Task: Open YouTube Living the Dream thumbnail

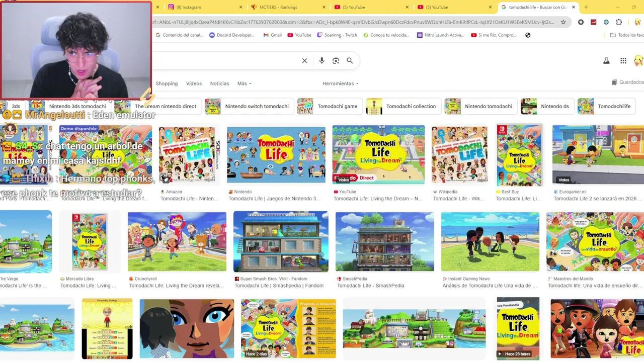Action: (x=378, y=154)
